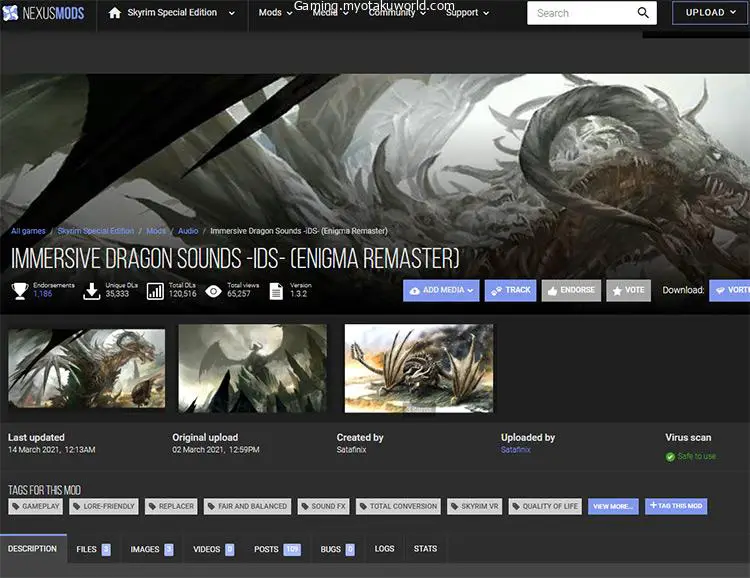
Task: Expand the Support menu
Action: [x=467, y=13]
